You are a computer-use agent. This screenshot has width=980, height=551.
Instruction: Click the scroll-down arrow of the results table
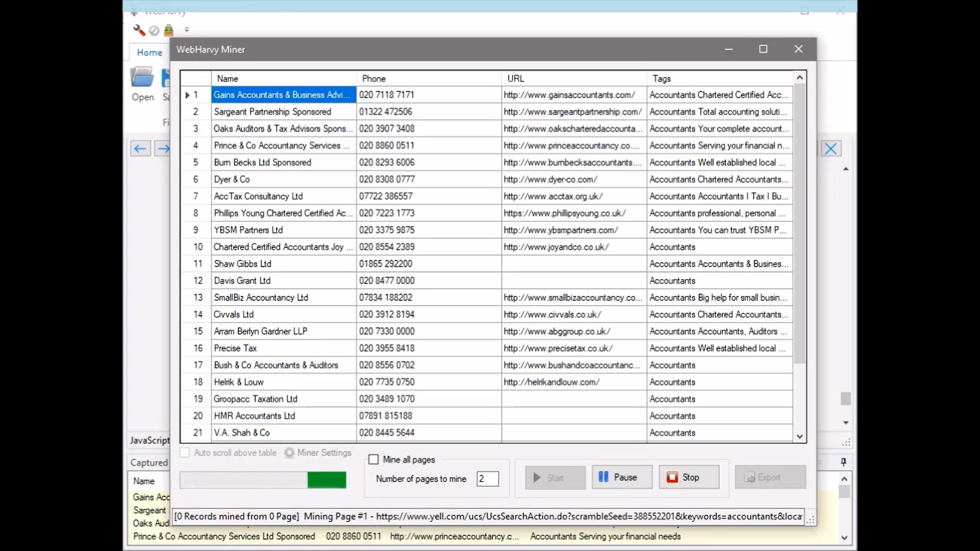click(x=799, y=436)
